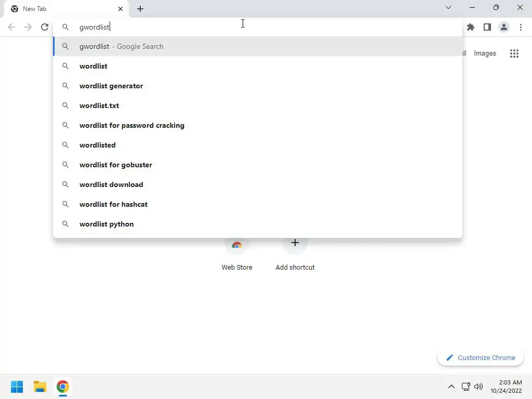The width and height of the screenshot is (532, 399).
Task: Click the Add shortcut plus icon
Action: [x=295, y=243]
